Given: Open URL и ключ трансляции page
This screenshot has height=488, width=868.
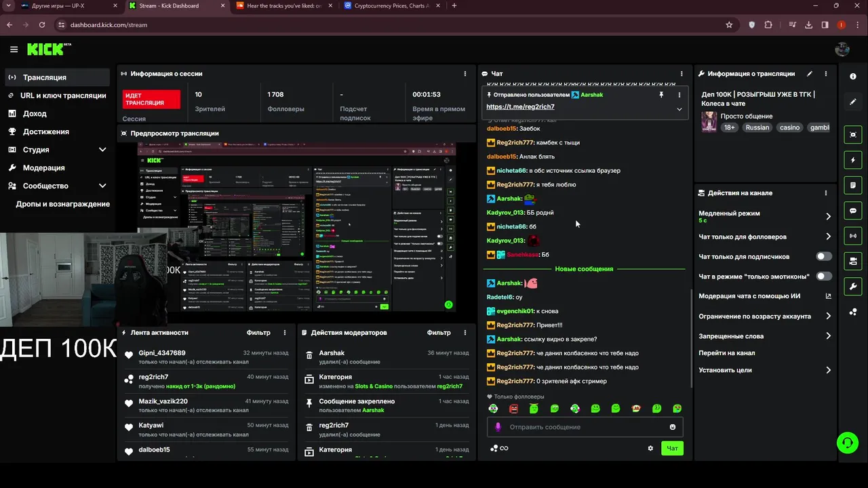Looking at the screenshot, I should (x=57, y=96).
